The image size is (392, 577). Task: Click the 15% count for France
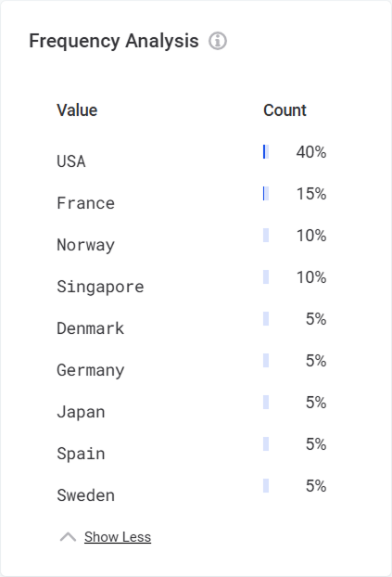point(311,194)
